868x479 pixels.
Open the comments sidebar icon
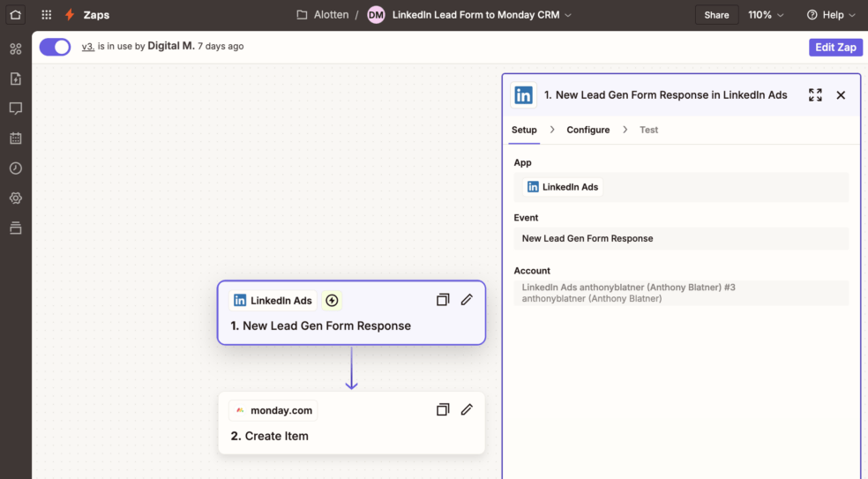pyautogui.click(x=16, y=109)
